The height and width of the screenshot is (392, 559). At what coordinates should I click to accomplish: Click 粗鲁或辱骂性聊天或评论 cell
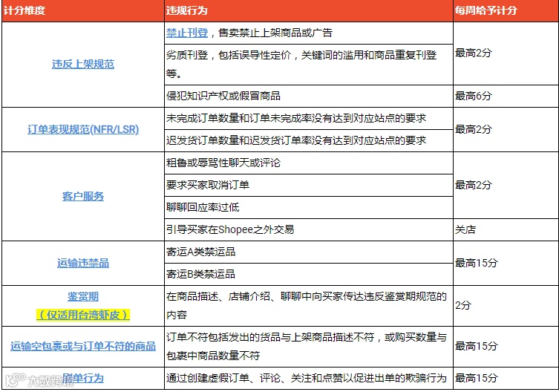(309, 163)
